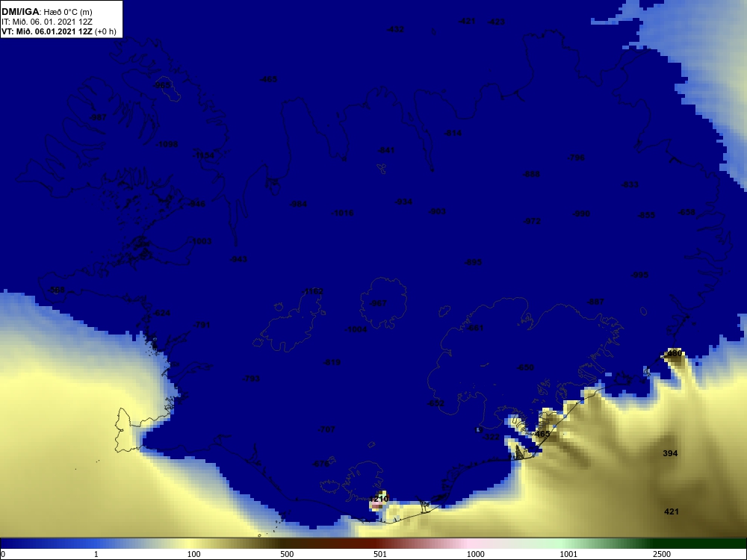Click the -819 map value
Image resolution: width=747 pixels, height=560 pixels.
332,362
